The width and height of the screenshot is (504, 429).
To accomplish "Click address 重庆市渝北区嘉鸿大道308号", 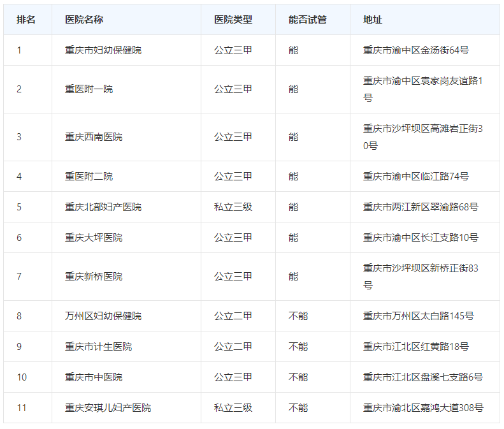I will click(423, 408).
